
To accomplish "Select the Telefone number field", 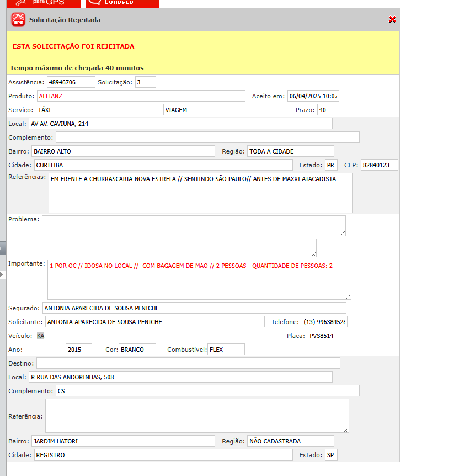I will (x=324, y=322).
